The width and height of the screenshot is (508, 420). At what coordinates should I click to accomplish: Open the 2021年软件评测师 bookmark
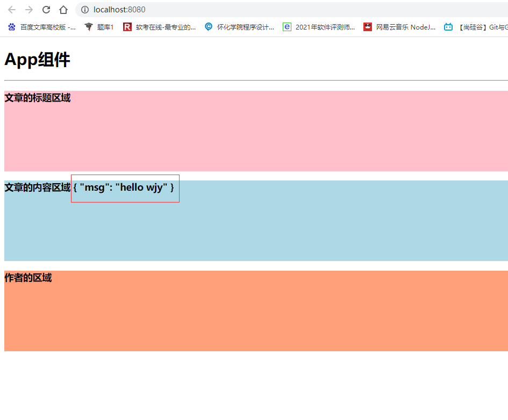pyautogui.click(x=319, y=27)
